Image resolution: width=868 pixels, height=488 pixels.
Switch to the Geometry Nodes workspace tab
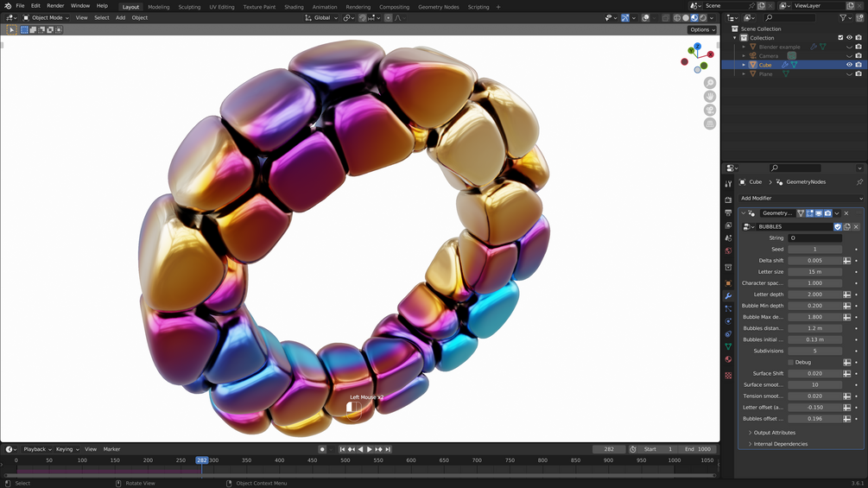coord(439,7)
